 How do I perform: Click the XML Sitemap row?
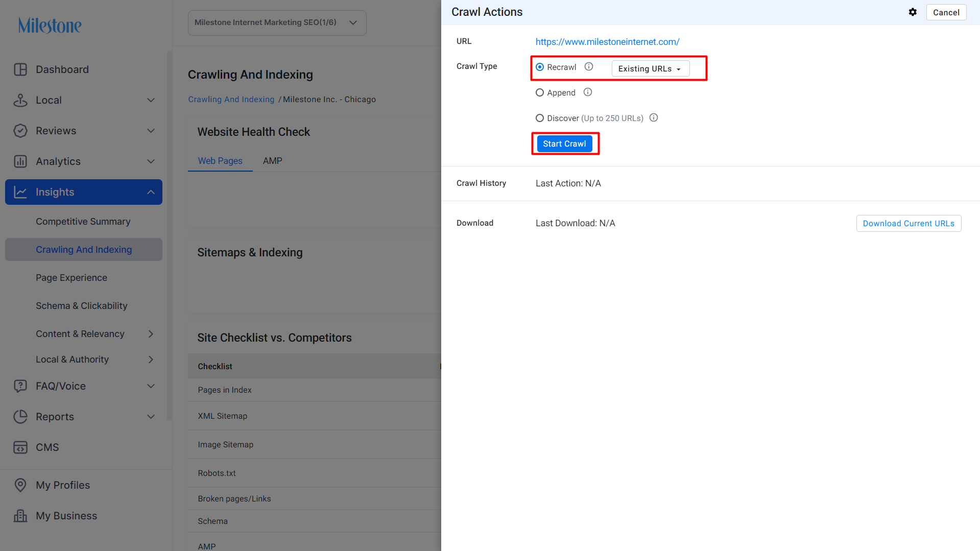coord(315,416)
